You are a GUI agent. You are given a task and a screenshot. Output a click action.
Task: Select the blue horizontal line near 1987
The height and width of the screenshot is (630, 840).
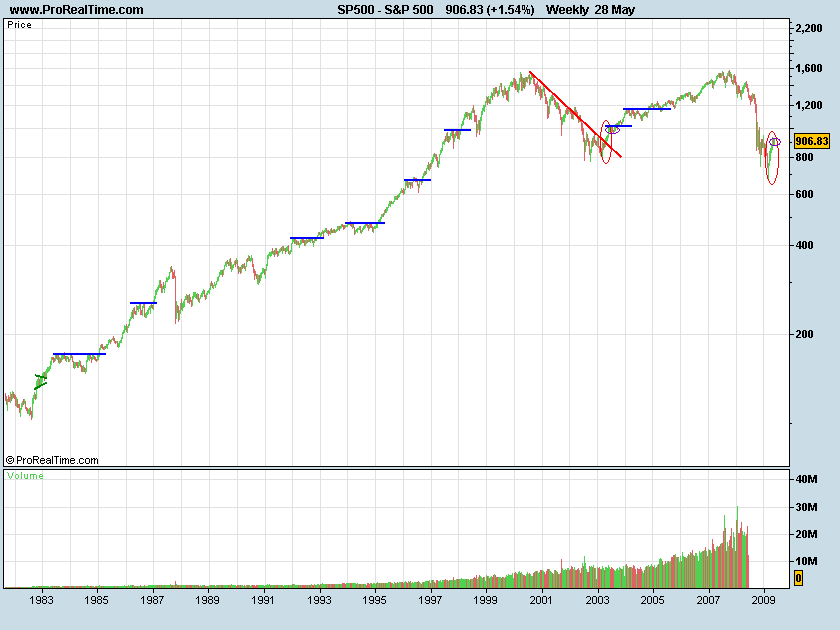click(144, 303)
